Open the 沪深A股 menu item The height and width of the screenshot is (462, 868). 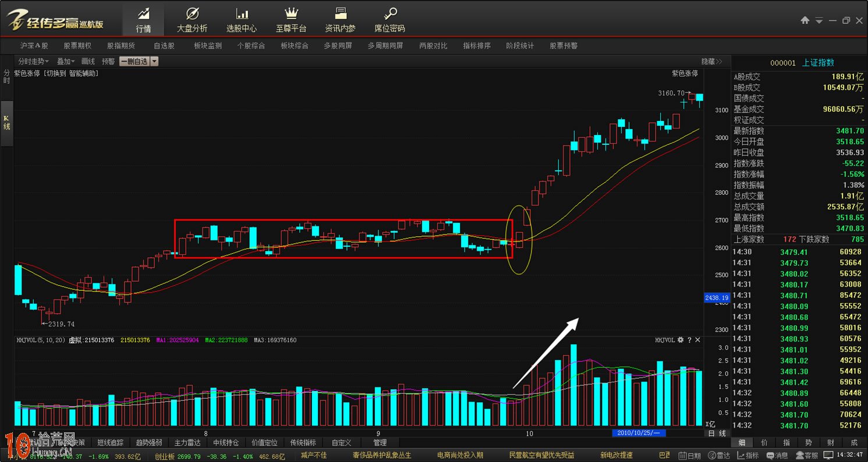click(34, 45)
